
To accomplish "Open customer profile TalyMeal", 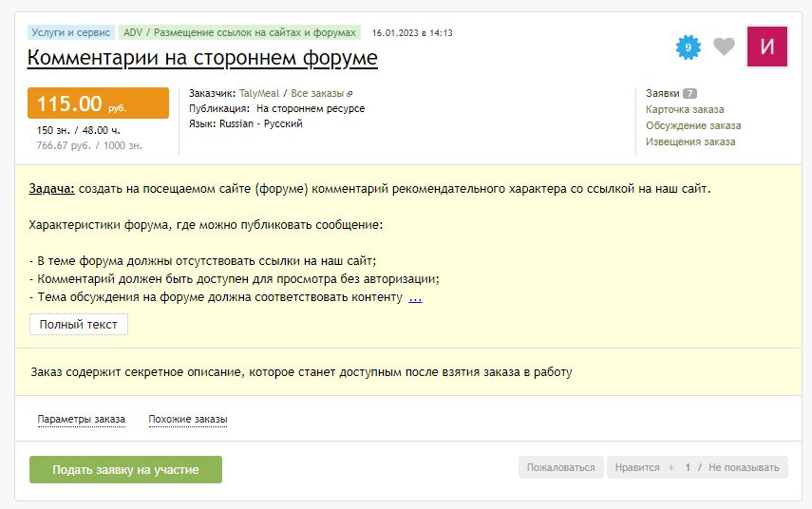I will 259,93.
